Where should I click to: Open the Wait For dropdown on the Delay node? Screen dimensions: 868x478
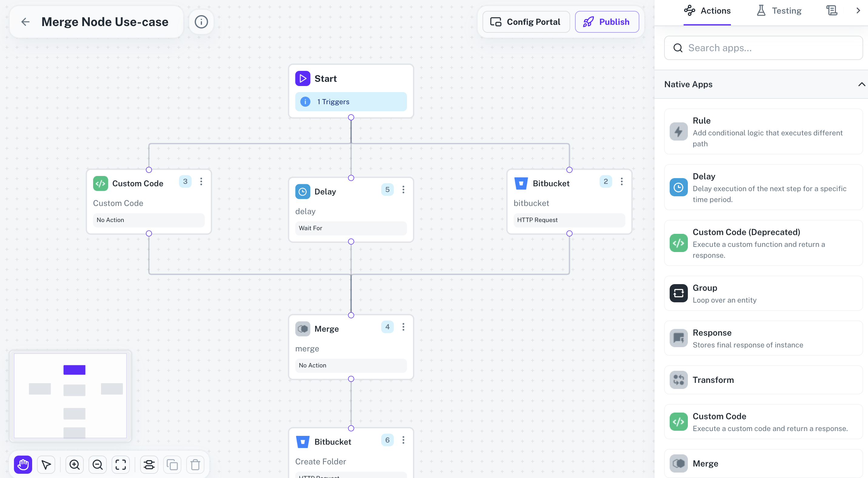351,228
